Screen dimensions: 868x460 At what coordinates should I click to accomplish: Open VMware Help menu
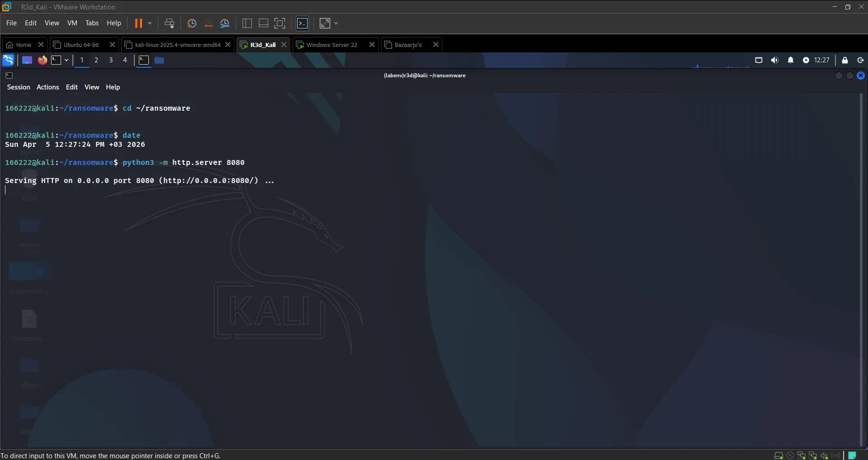pyautogui.click(x=114, y=23)
